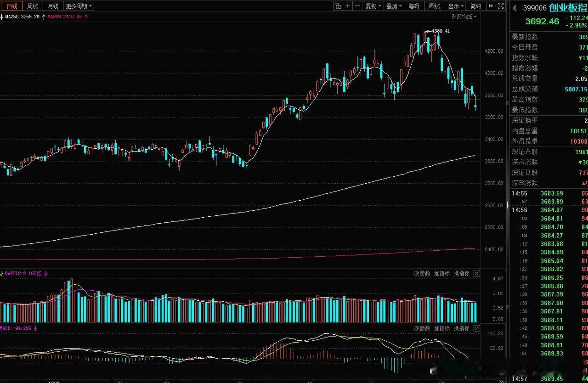Open 设置均线 moving average settings

tap(464, 17)
